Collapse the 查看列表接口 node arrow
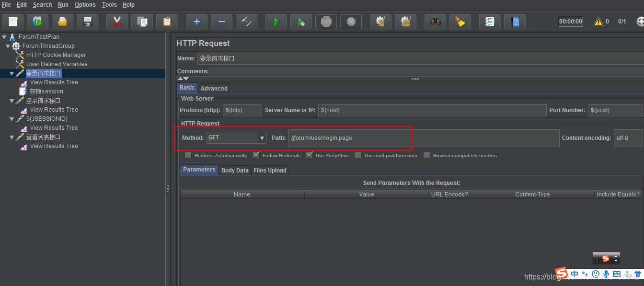This screenshot has width=644, height=286. pos(12,137)
